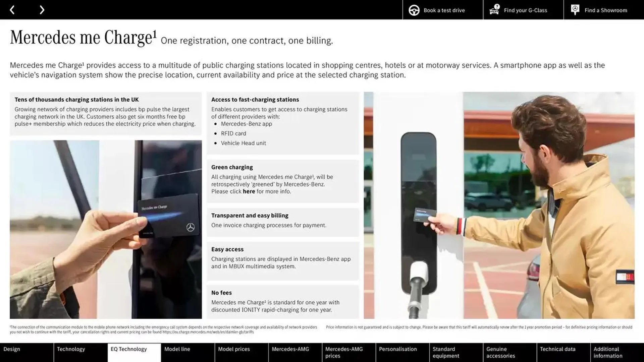The height and width of the screenshot is (362, 644).
Task: Click the steering wheel Book a test drive icon
Action: [415, 10]
